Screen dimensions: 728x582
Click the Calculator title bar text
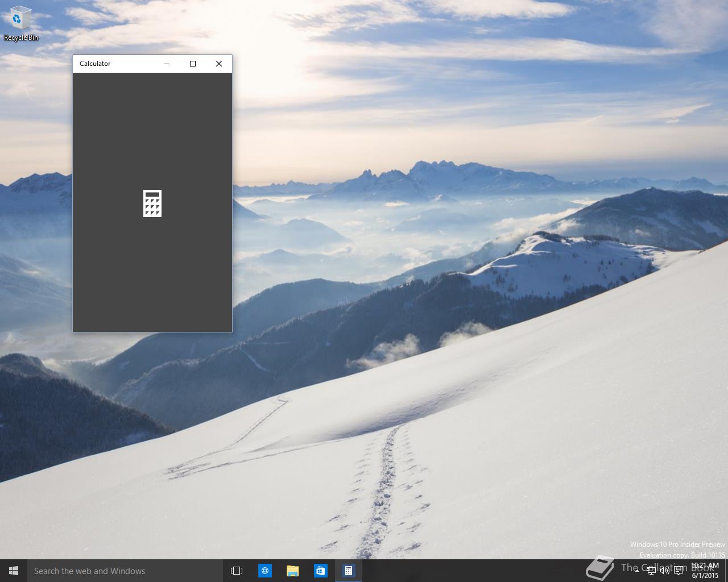(x=95, y=64)
